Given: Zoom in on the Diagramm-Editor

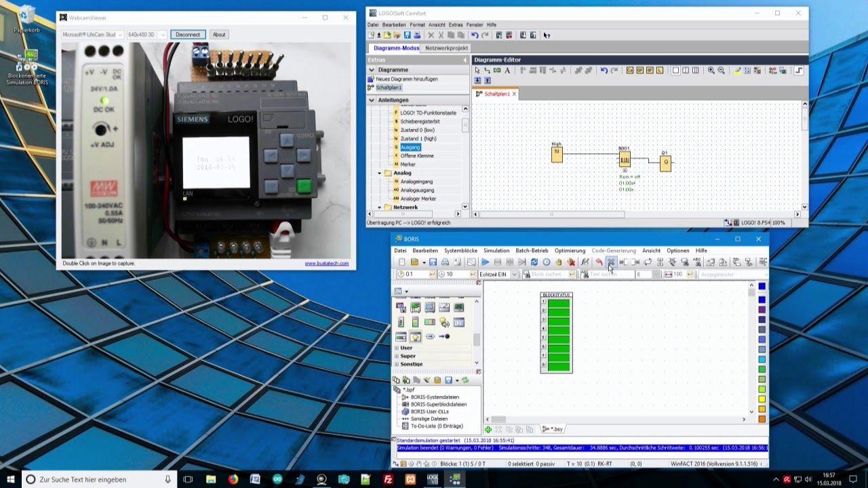Looking at the screenshot, I should point(711,70).
